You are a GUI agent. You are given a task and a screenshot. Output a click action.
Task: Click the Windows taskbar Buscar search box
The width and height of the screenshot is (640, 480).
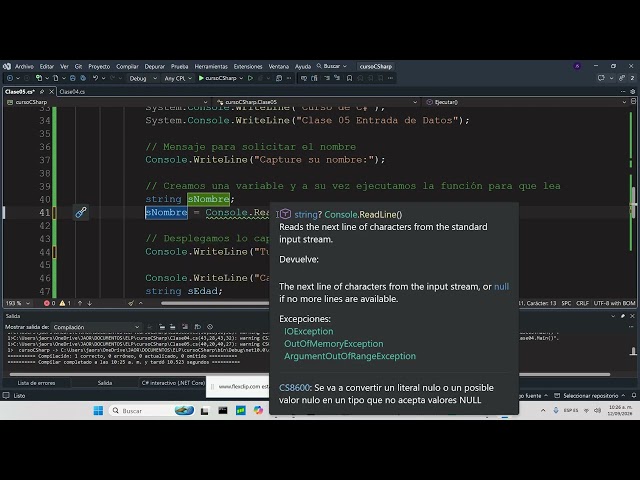click(151, 411)
